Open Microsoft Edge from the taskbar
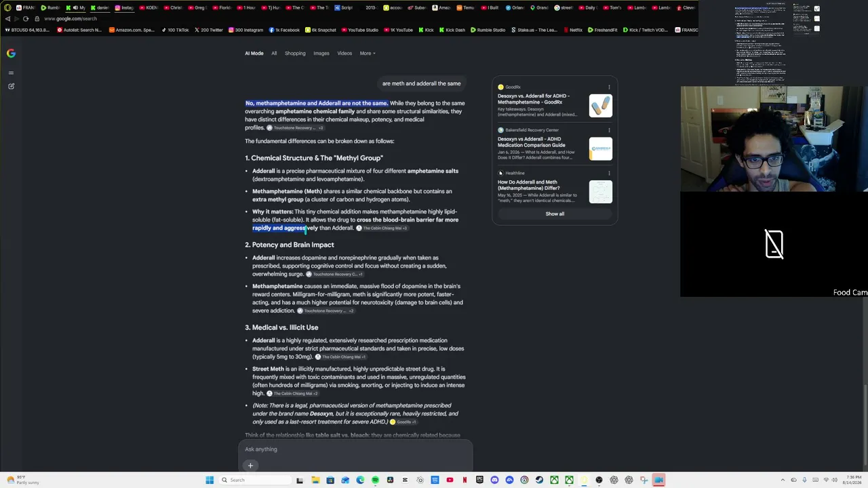Viewport: 868px width, 488px height. click(x=360, y=480)
